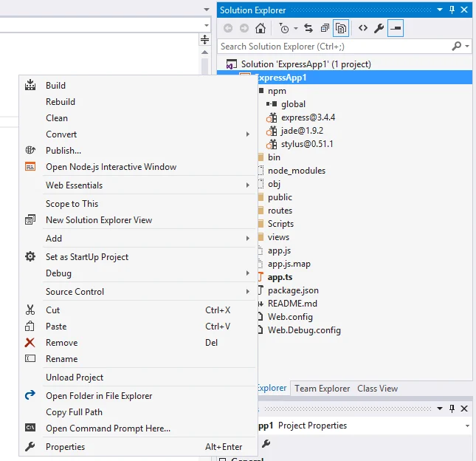Click the pin Auto Hide icon on Solution Explorer
Image resolution: width=476 pixels, height=461 pixels.
coord(452,10)
